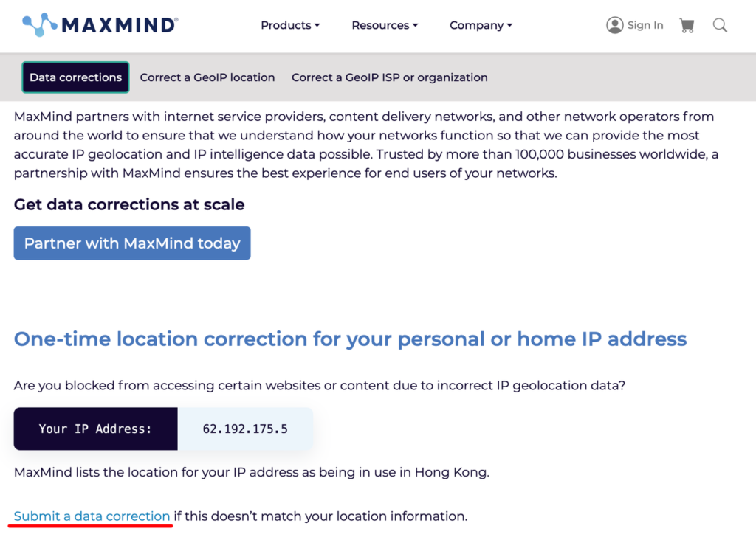
Task: Click Partner with MaxMind today button
Action: (132, 243)
